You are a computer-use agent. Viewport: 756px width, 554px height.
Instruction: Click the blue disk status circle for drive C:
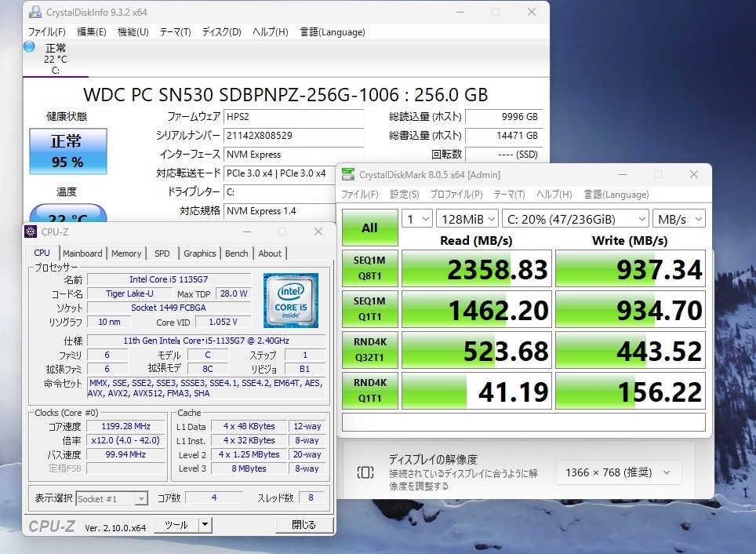point(29,47)
